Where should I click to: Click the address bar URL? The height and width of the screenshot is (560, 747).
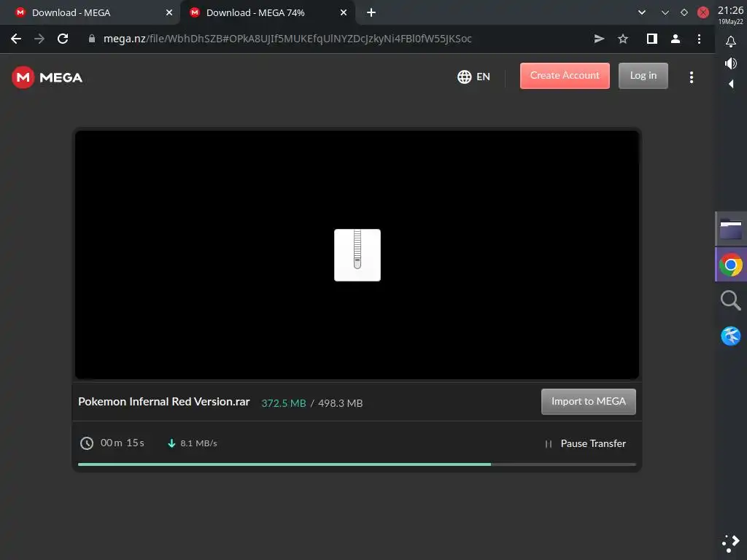pos(287,39)
